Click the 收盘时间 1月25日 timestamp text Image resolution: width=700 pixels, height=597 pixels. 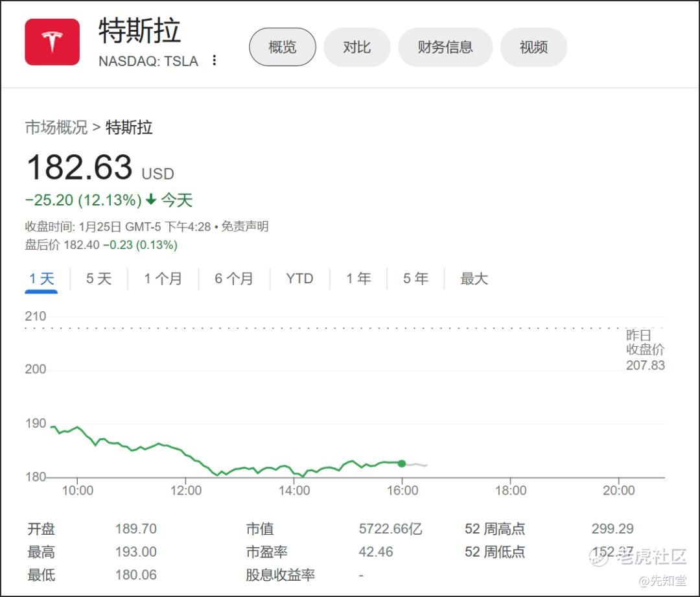click(118, 226)
